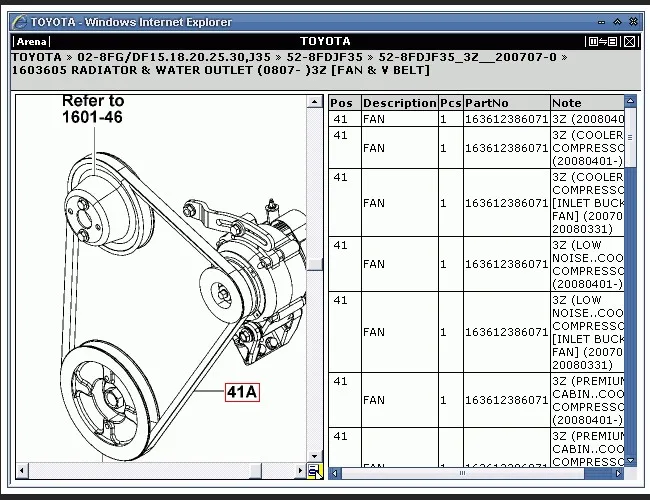Open the 52-8FDJF35 breadcrumb link
650x500 pixels.
tap(325, 57)
